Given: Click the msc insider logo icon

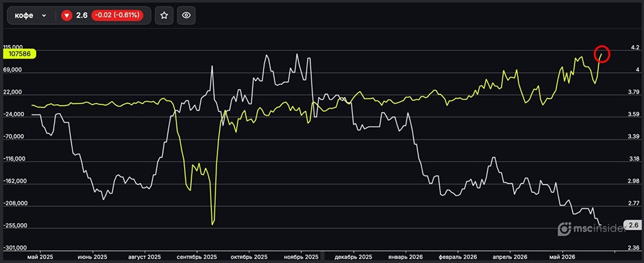Looking at the screenshot, I should tap(565, 229).
